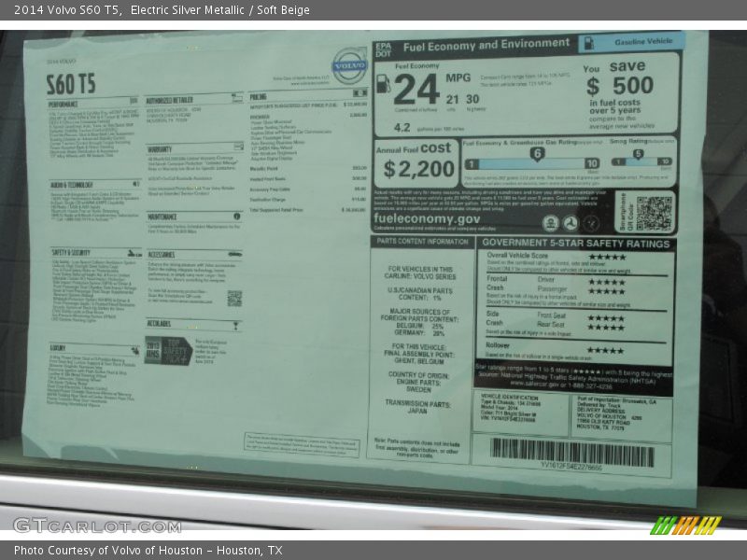The image size is (747, 560).
Task: Click the S60 T5 model heading
Action: coord(71,83)
